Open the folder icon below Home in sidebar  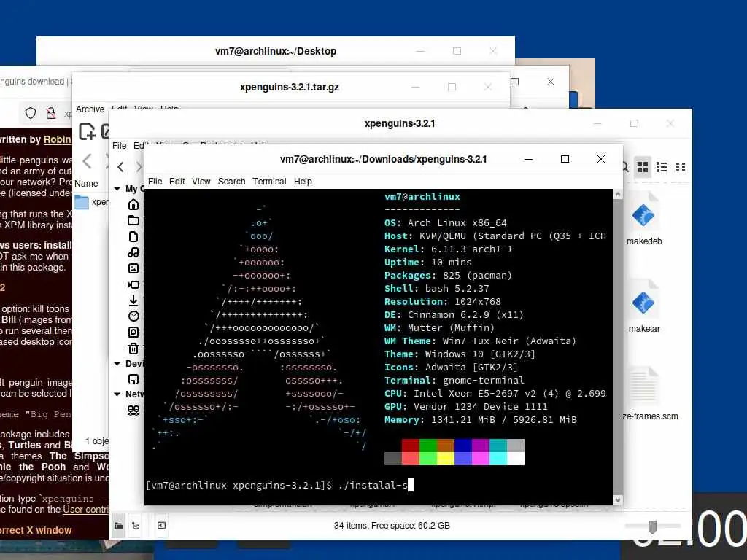point(133,220)
